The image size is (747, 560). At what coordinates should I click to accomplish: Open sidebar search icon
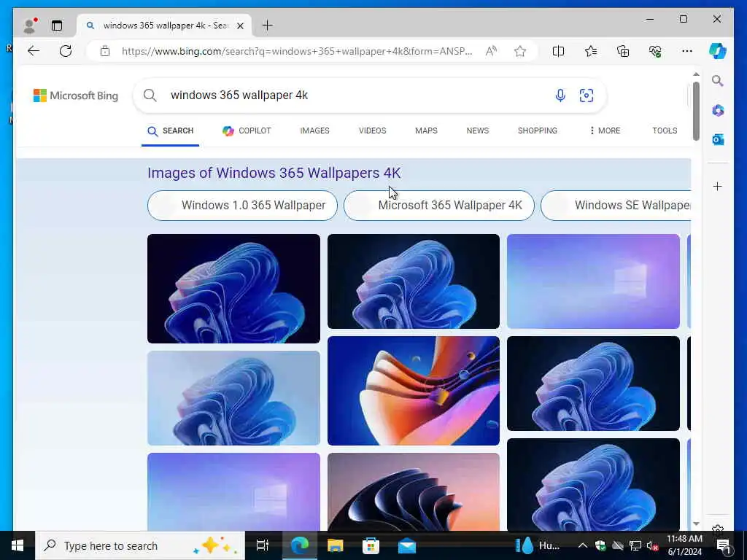click(718, 81)
